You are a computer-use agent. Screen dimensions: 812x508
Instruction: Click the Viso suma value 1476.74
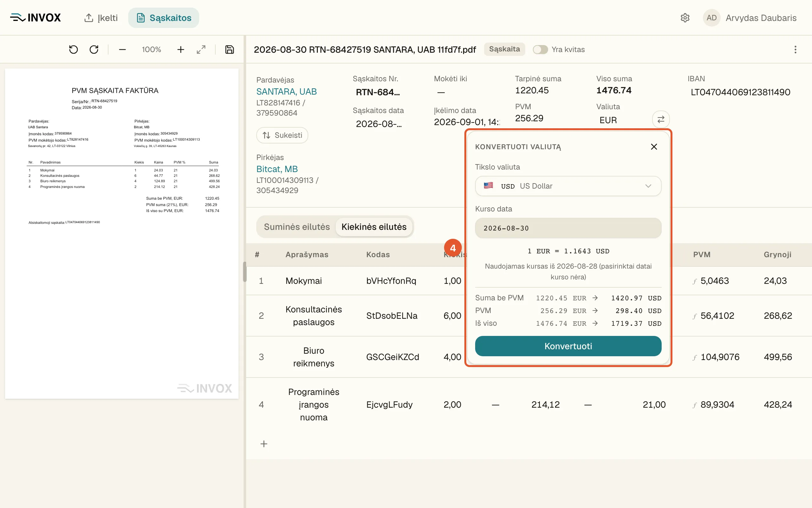click(614, 90)
